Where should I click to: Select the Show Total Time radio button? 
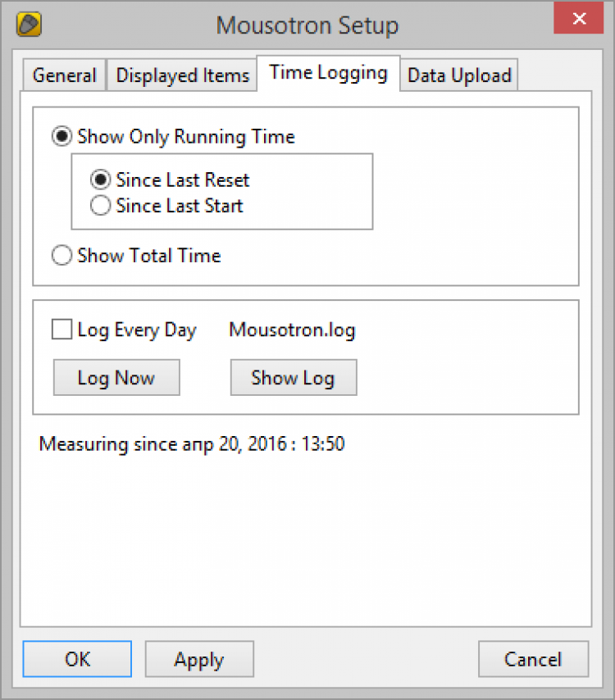coord(62,256)
